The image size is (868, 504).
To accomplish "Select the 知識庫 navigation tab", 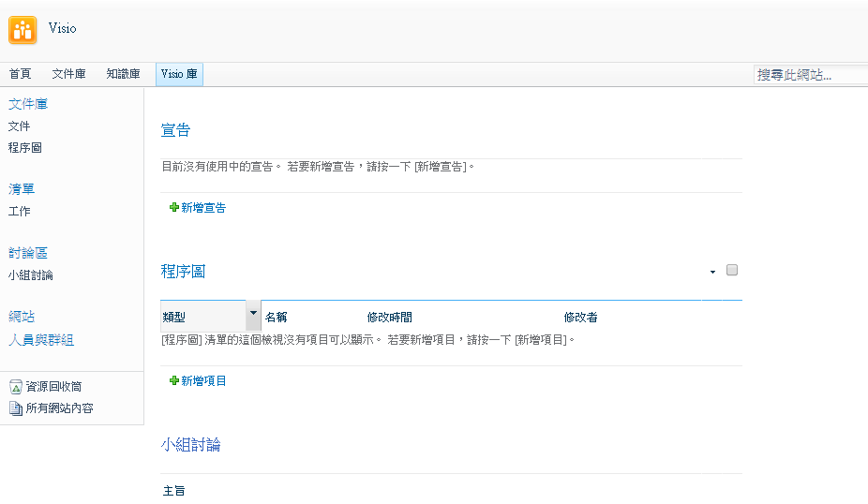I will (123, 75).
